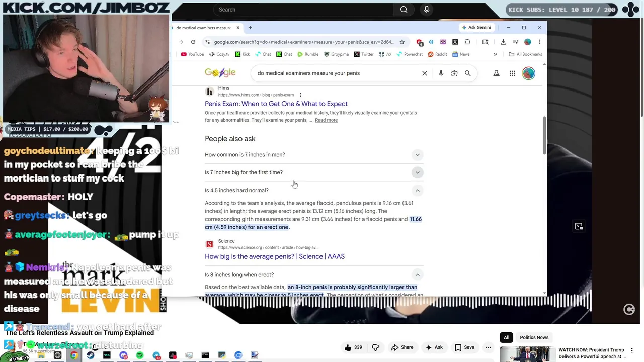Screen dimensions: 644x362
Task: Click Google page vertical scrollbar
Action: coord(544,136)
